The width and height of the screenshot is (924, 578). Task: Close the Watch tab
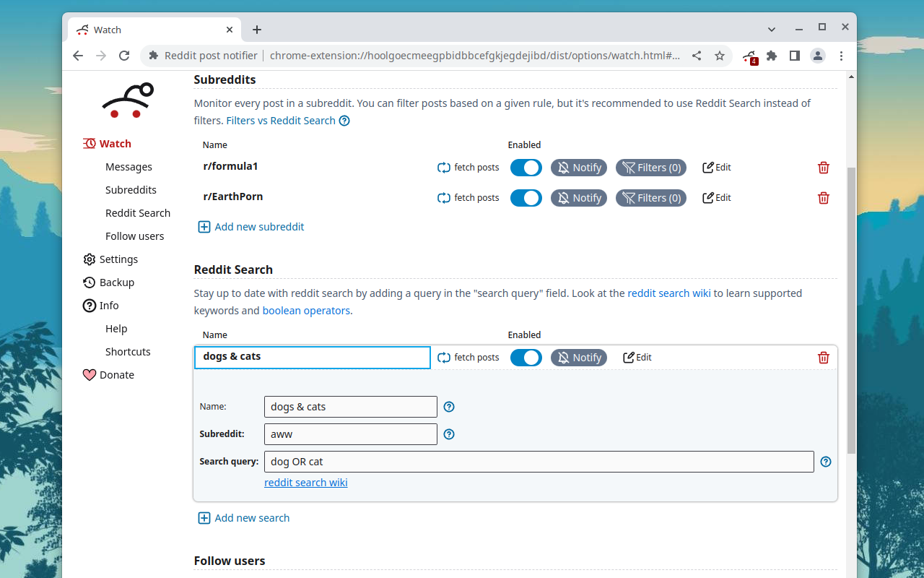pos(230,30)
